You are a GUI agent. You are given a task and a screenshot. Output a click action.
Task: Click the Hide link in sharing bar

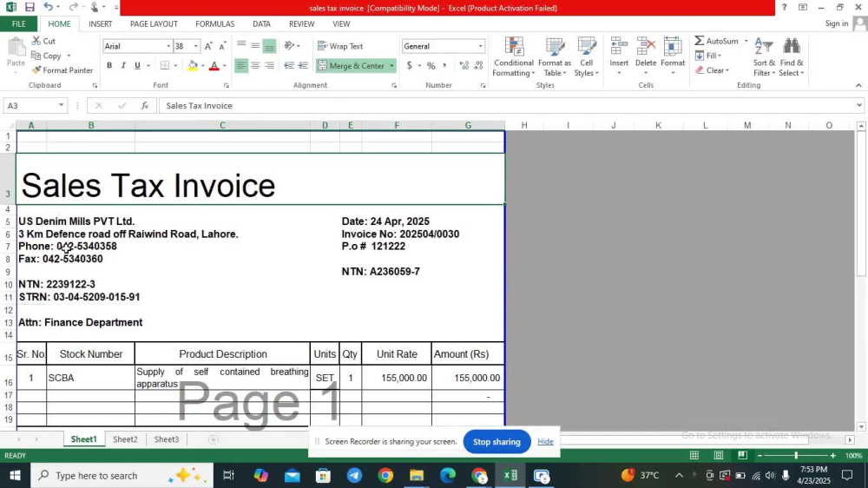pyautogui.click(x=545, y=441)
